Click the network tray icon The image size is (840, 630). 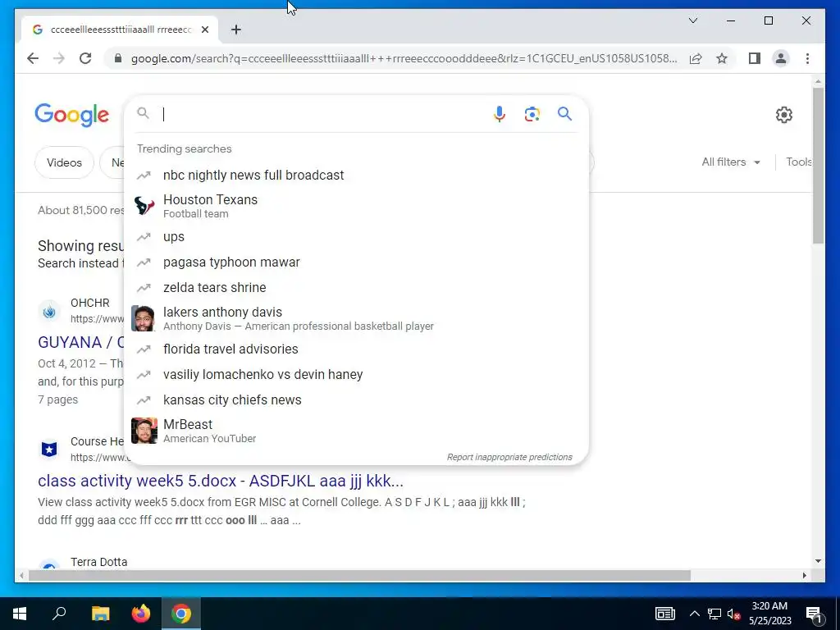click(x=714, y=614)
